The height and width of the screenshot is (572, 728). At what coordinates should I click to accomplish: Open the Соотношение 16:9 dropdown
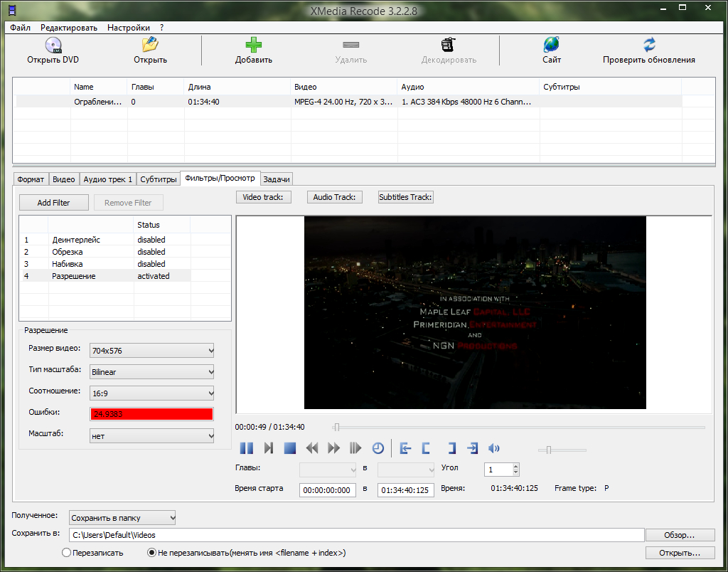coord(152,393)
